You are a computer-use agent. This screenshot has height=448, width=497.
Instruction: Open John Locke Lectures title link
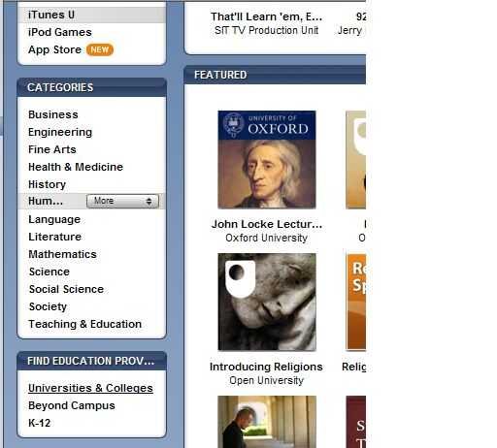tap(267, 224)
